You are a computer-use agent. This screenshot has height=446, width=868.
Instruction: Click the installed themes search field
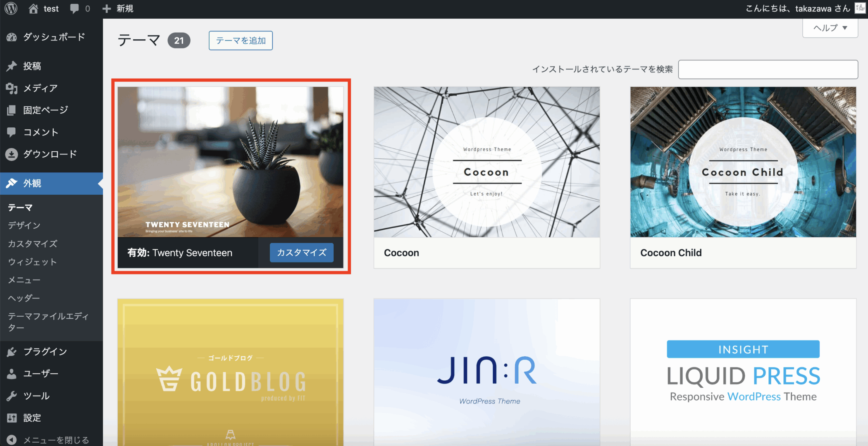click(768, 69)
